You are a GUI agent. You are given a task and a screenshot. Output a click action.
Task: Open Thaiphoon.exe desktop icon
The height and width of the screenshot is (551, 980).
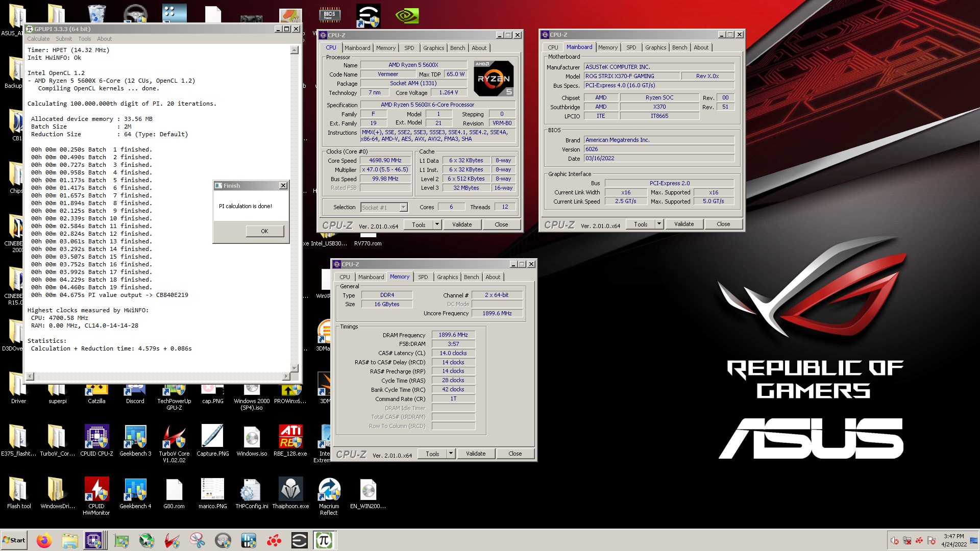(290, 493)
